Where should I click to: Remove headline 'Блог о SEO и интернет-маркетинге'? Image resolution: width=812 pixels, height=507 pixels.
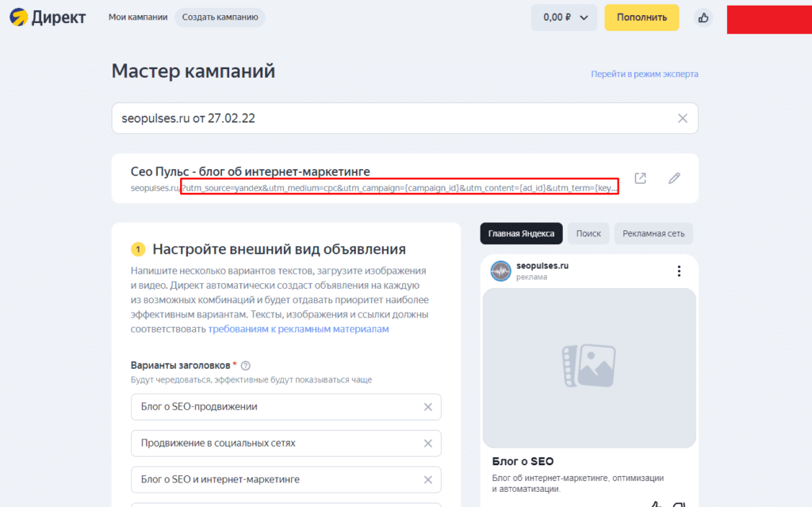click(x=427, y=479)
